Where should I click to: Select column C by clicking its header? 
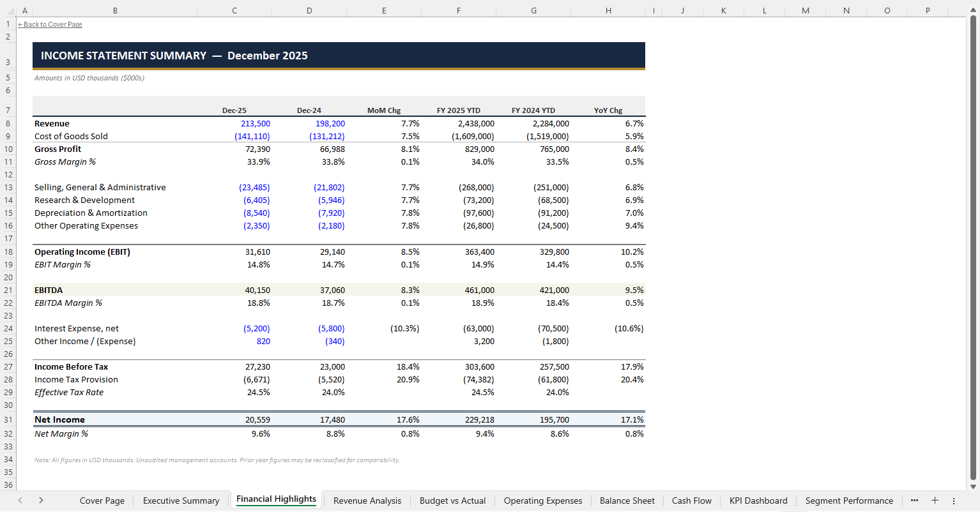[234, 10]
